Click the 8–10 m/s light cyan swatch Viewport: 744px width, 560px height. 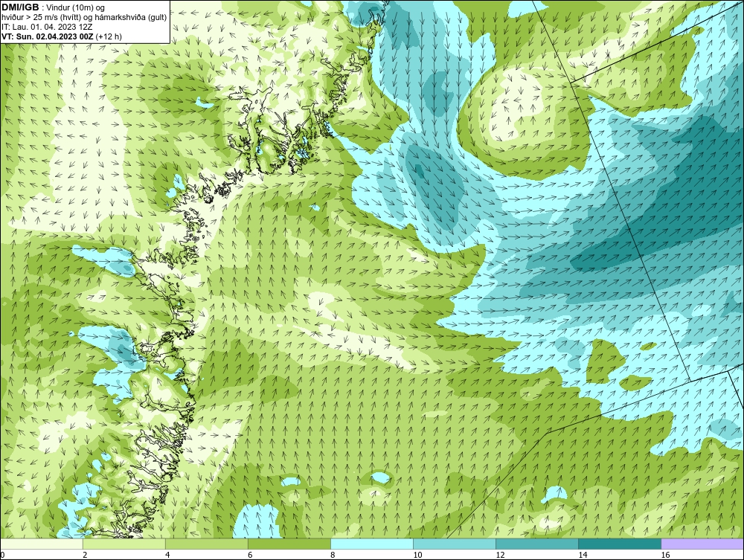pyautogui.click(x=372, y=544)
